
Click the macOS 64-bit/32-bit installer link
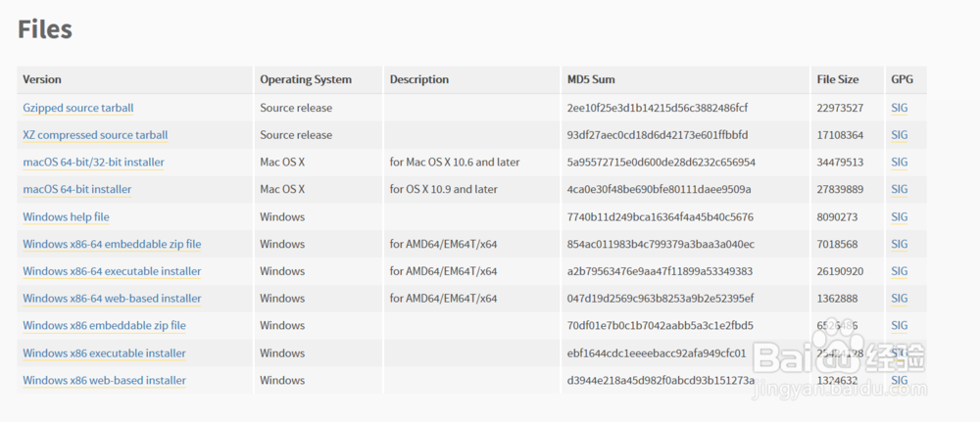[x=93, y=163]
